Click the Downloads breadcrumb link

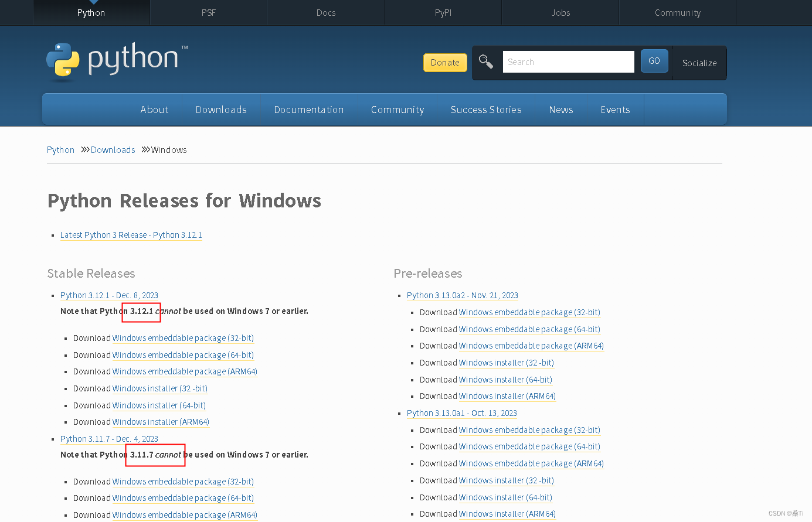(113, 150)
